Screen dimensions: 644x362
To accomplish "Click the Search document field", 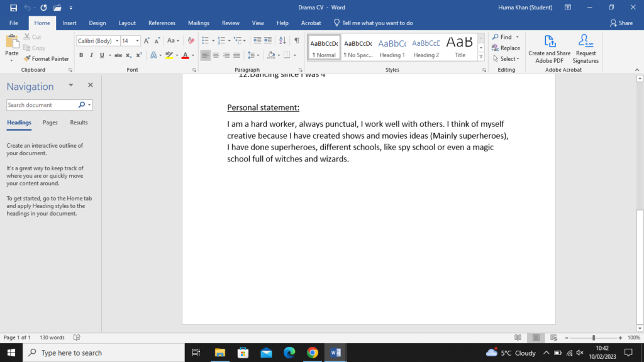I will [42, 105].
